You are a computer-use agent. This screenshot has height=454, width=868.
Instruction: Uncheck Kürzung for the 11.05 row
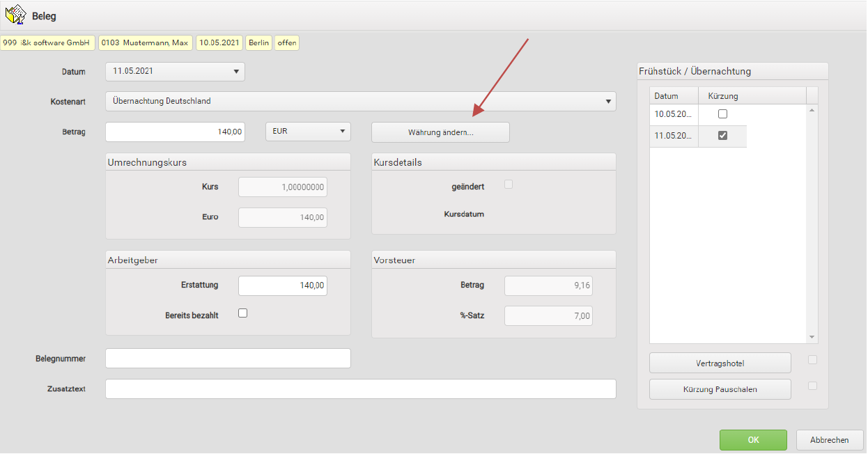(x=722, y=136)
